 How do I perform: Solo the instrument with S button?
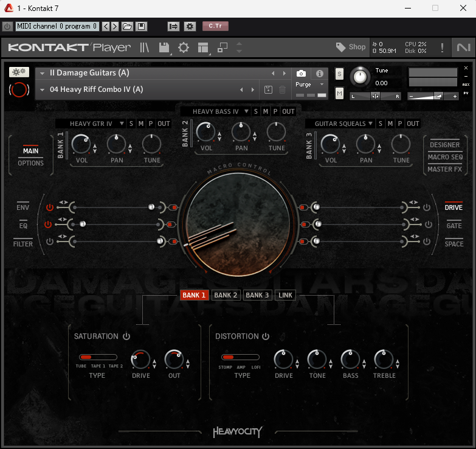(x=339, y=74)
